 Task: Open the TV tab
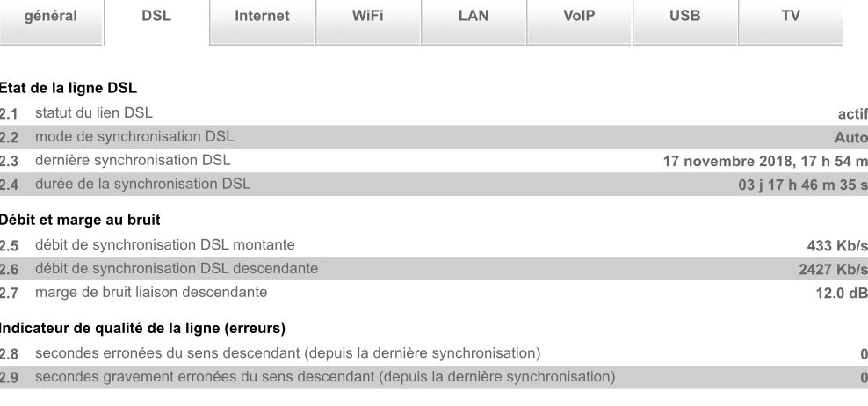pyautogui.click(x=790, y=17)
